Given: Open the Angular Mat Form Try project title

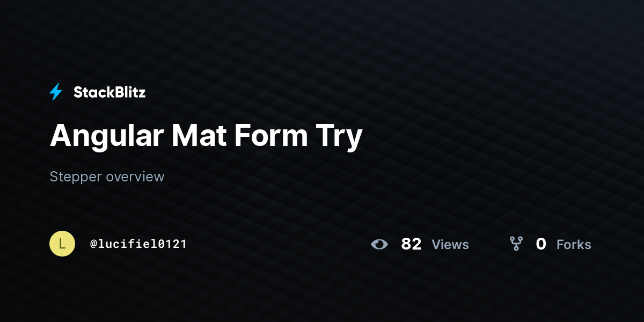Looking at the screenshot, I should pos(206,136).
